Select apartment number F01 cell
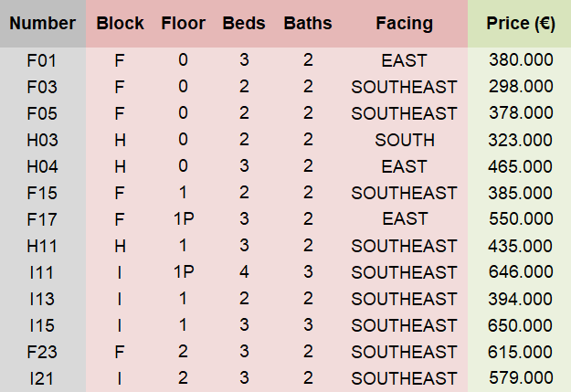The height and width of the screenshot is (392, 571). coord(42,61)
